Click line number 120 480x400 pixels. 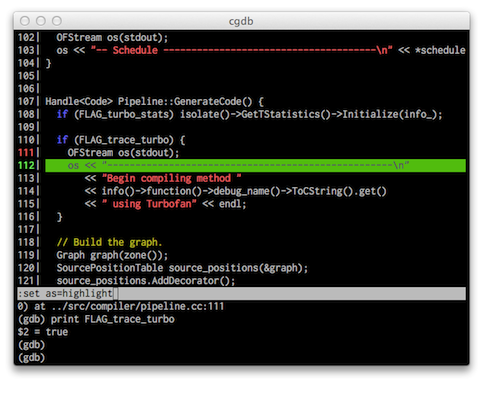tap(26, 268)
